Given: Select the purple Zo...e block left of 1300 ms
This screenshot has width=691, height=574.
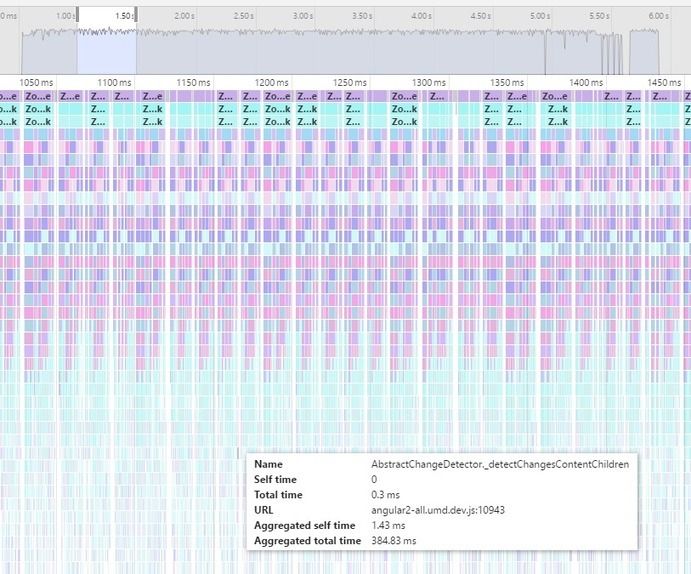Looking at the screenshot, I should click(x=404, y=96).
